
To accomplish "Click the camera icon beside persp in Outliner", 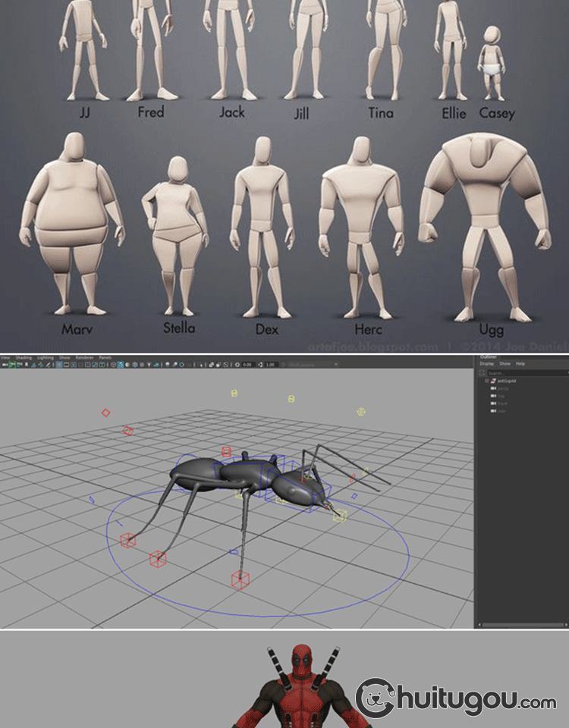I will pos(493,388).
